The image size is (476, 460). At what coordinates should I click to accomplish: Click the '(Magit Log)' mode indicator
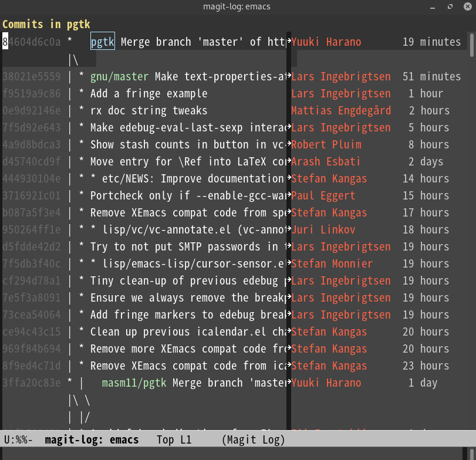point(254,439)
